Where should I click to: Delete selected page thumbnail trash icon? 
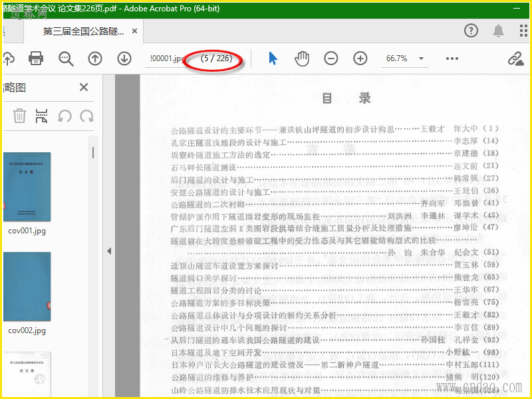19,116
